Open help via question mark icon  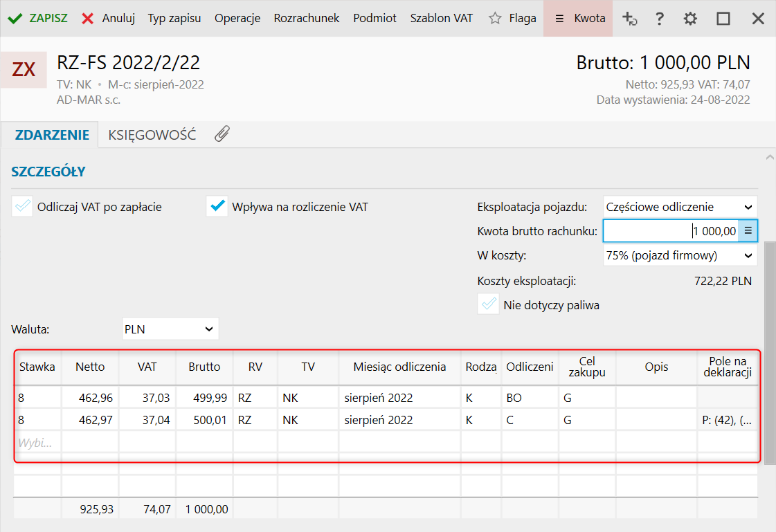tap(660, 19)
